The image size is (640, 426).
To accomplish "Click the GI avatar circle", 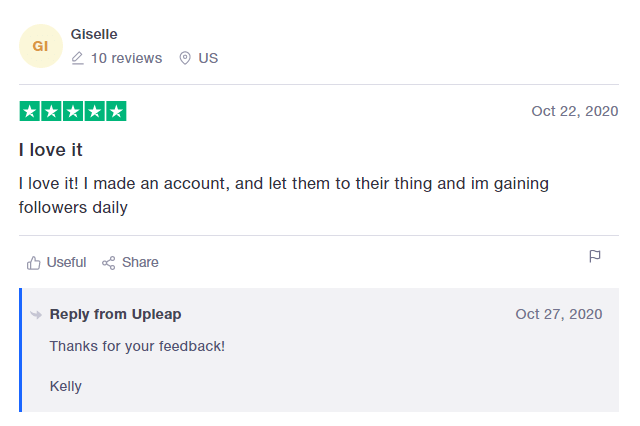I will point(41,46).
